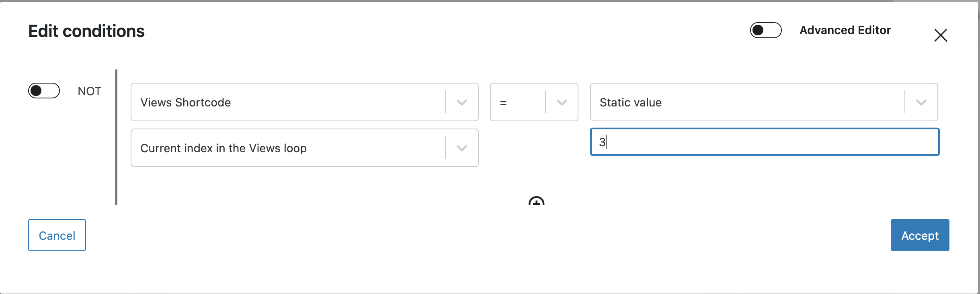
Task: Click the vertical condition group divider bar
Action: point(116,137)
